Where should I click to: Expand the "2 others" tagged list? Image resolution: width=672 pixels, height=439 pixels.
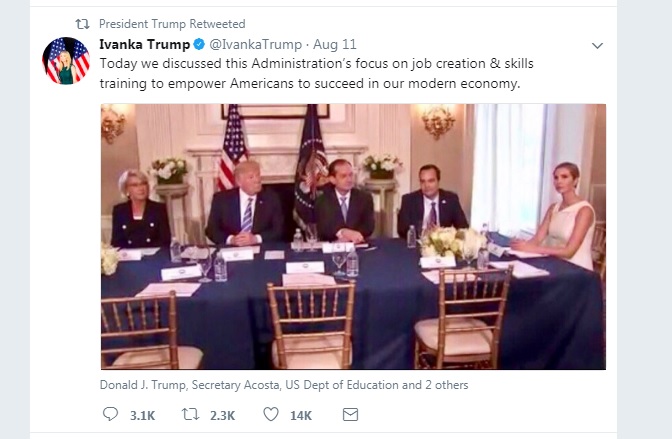(x=447, y=385)
